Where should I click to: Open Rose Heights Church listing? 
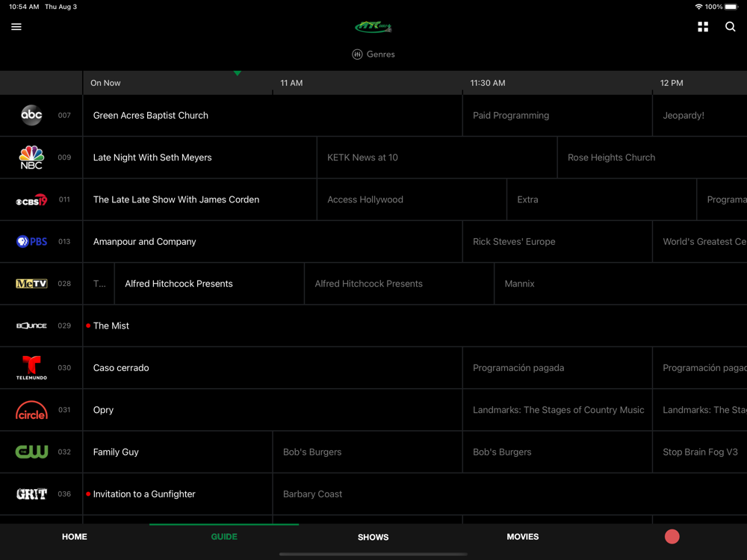[x=652, y=157]
